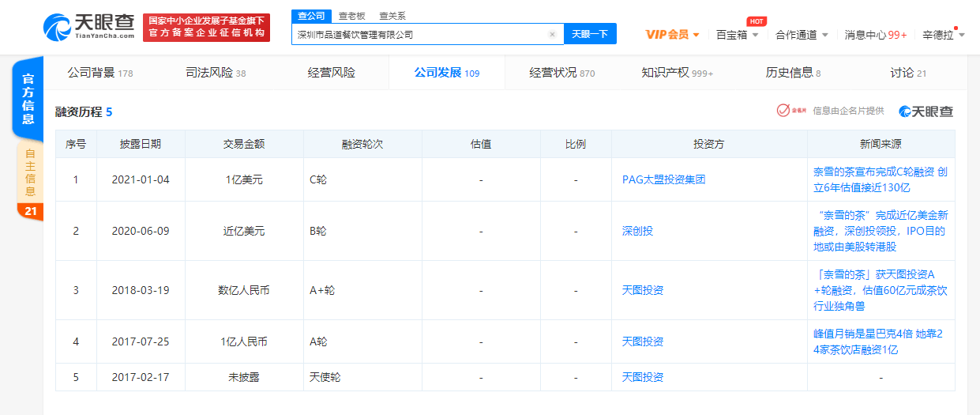Open the PAG太盟投资集团 investor link
This screenshot has width=980, height=415.
(663, 179)
